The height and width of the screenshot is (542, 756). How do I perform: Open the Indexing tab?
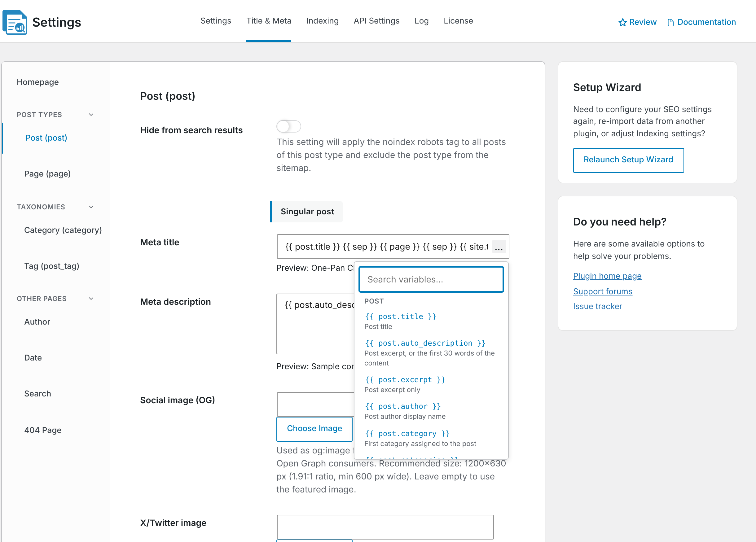(x=322, y=21)
